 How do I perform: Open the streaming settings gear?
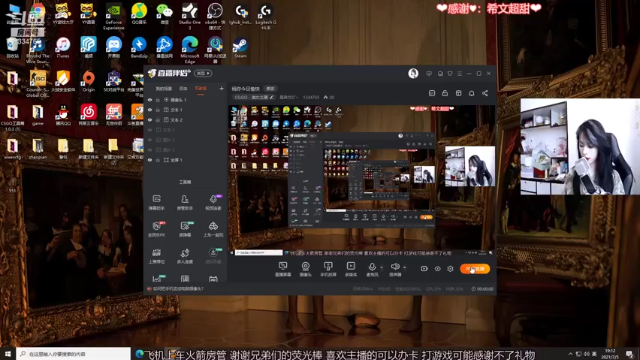point(450,269)
